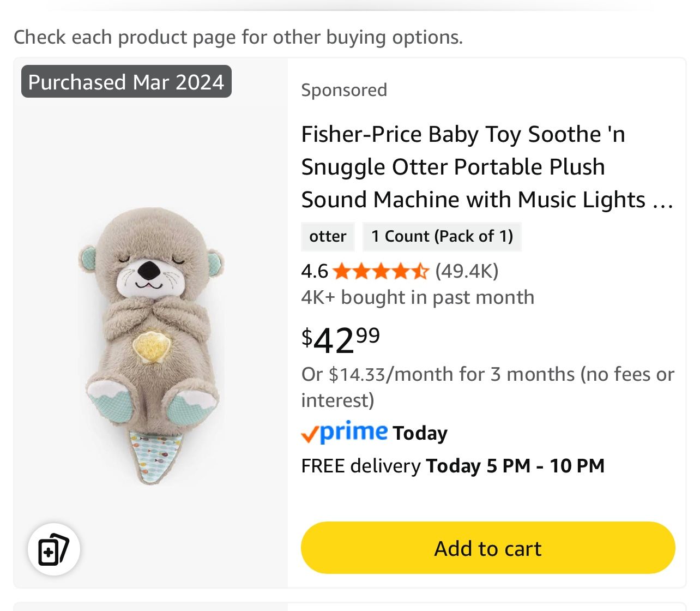Click the "4K+ bought in past month" text

click(418, 297)
